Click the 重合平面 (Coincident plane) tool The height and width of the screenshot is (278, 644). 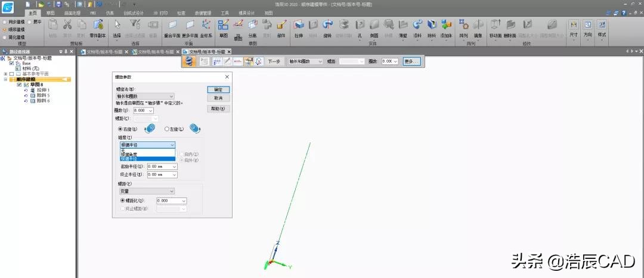[172, 27]
